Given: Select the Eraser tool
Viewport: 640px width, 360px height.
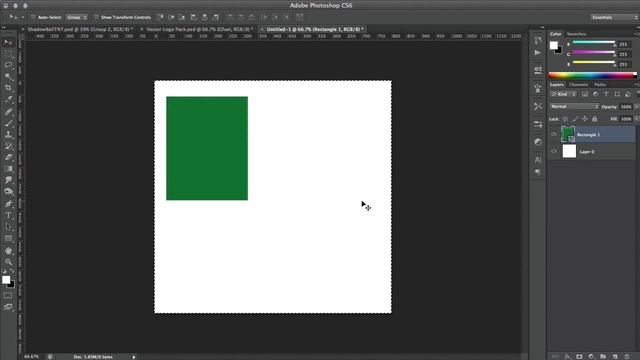Looking at the screenshot, I should click(x=8, y=158).
